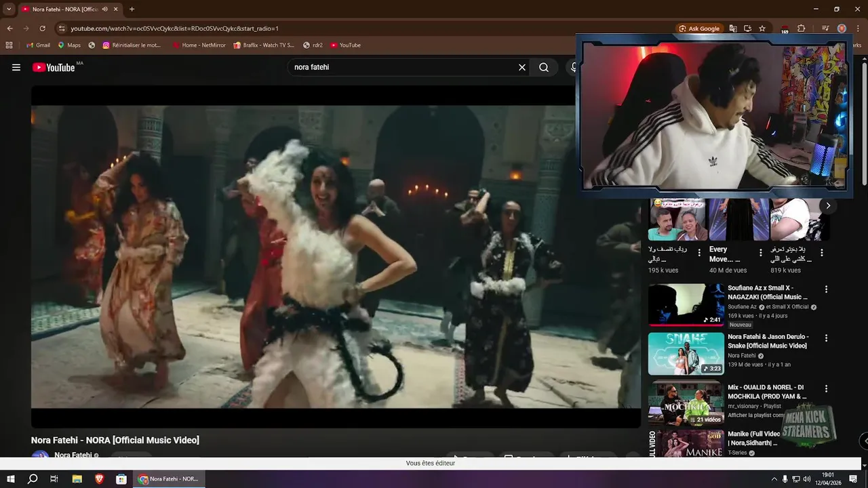Open the NAGAZAKI video thumbnail
The image size is (868, 488).
pos(686,305)
